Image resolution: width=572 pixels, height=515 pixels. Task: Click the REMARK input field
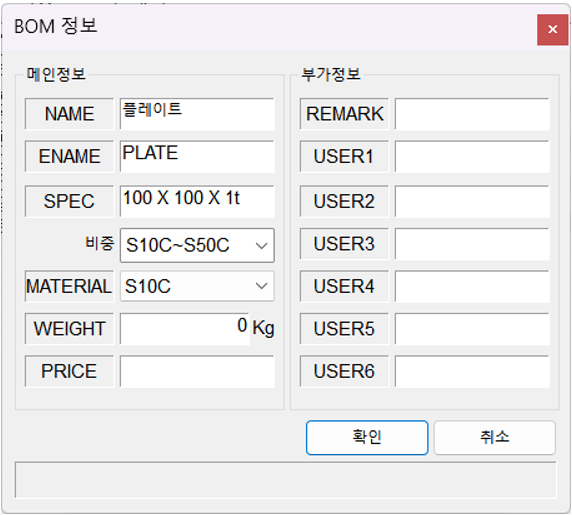tap(472, 114)
